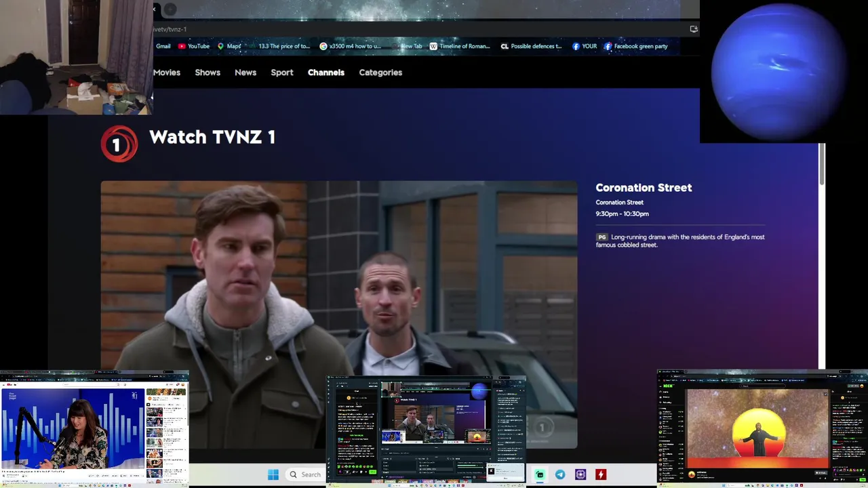The width and height of the screenshot is (868, 488).
Task: Open the YouTube bookmark
Action: 194,46
